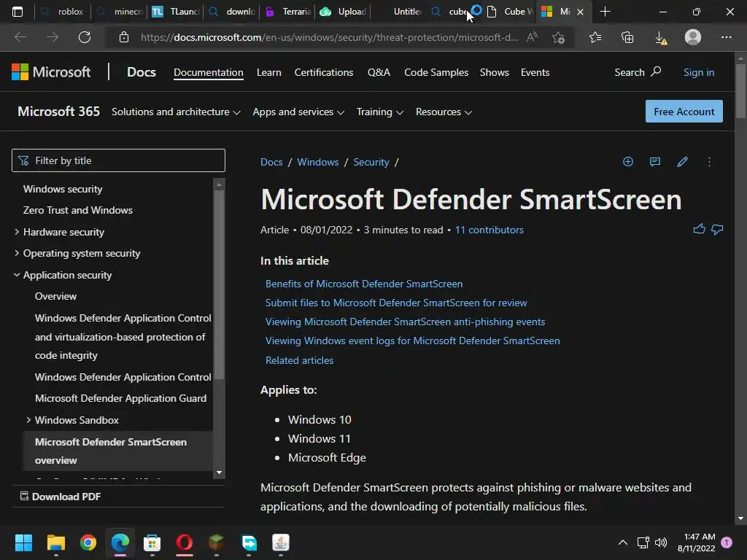Open the Collections panel

point(627,37)
